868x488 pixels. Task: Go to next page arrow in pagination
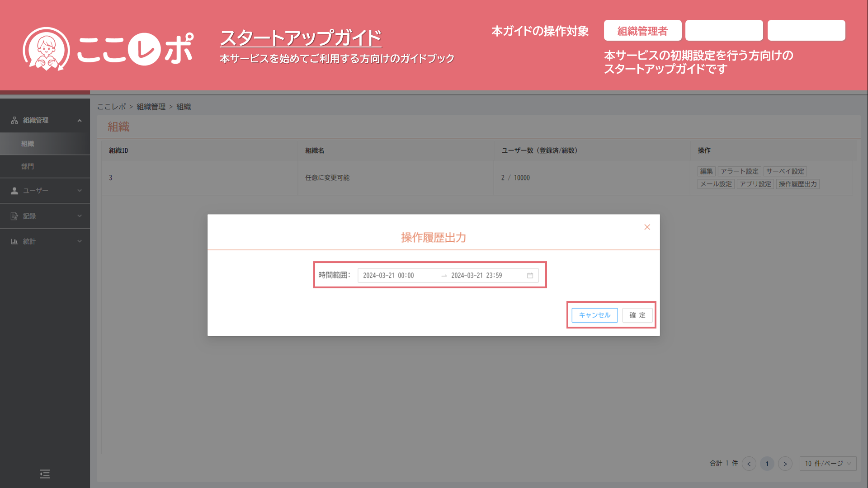pos(785,464)
